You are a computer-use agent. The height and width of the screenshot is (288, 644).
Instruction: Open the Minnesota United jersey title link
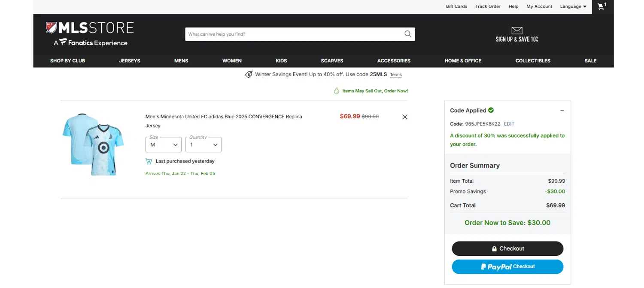click(224, 121)
